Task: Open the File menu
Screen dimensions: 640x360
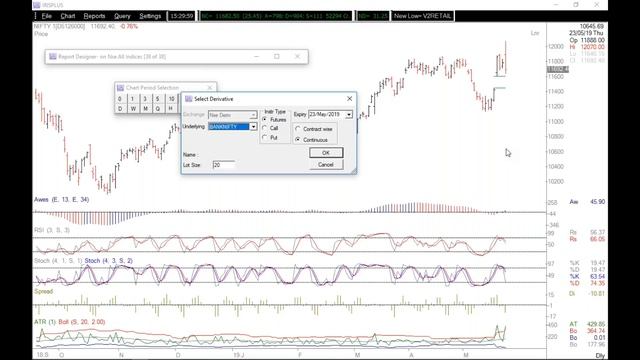Action: (x=47, y=16)
